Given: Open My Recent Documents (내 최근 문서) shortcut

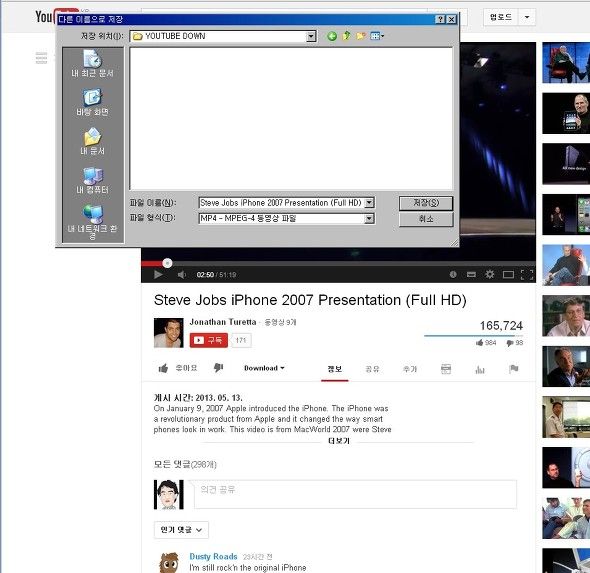Looking at the screenshot, I should tap(93, 64).
